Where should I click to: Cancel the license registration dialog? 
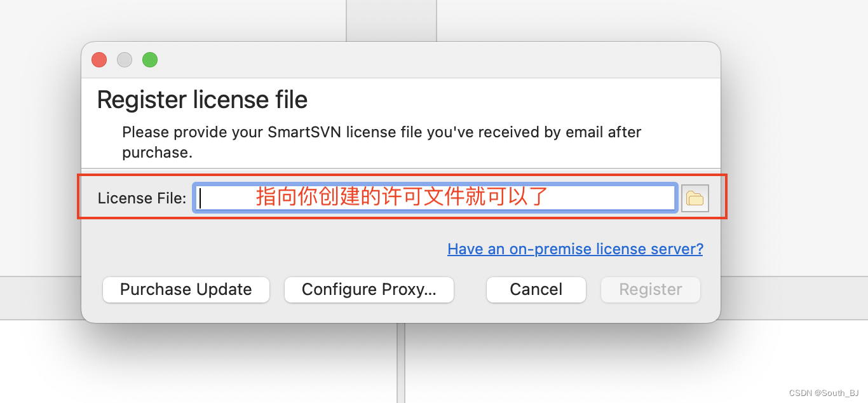tap(536, 289)
